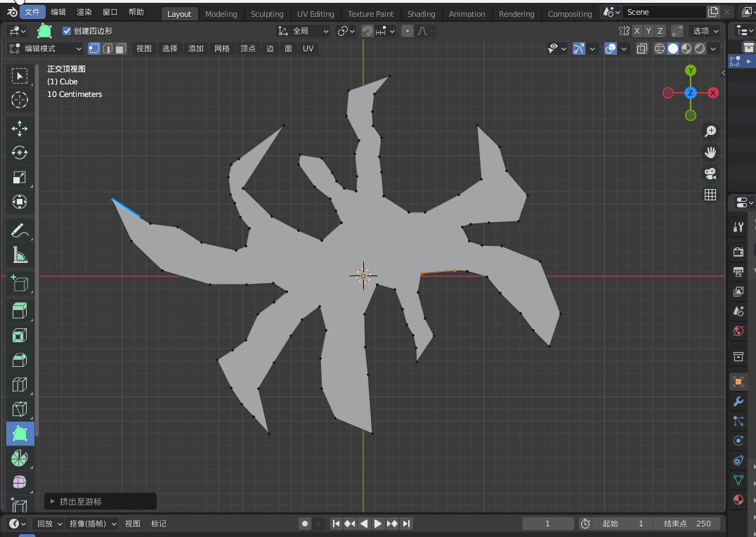This screenshot has width=756, height=537.
Task: Select the Loop Cut tool
Action: (19, 384)
